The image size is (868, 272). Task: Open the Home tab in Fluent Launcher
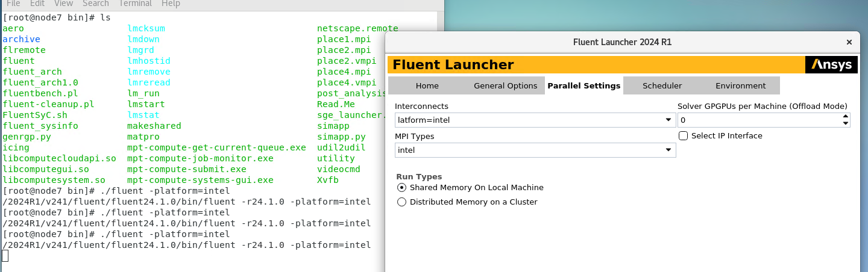[x=427, y=85]
